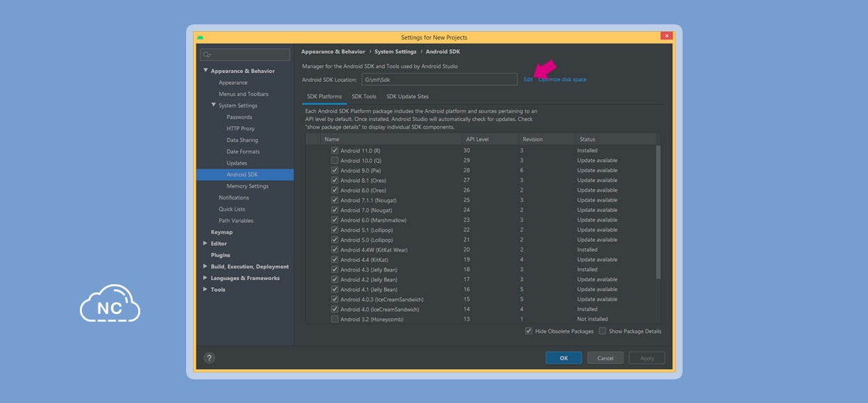This screenshot has height=403, width=868.
Task: Click the Status column header
Action: coord(615,139)
